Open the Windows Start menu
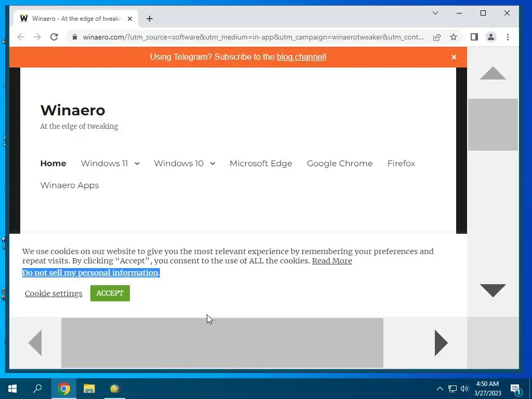Screen dimensions: 532x399 pyautogui.click(x=12, y=389)
